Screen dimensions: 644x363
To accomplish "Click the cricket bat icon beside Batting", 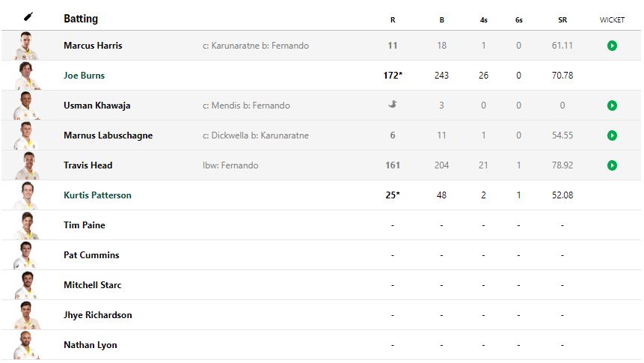I will tap(28, 17).
